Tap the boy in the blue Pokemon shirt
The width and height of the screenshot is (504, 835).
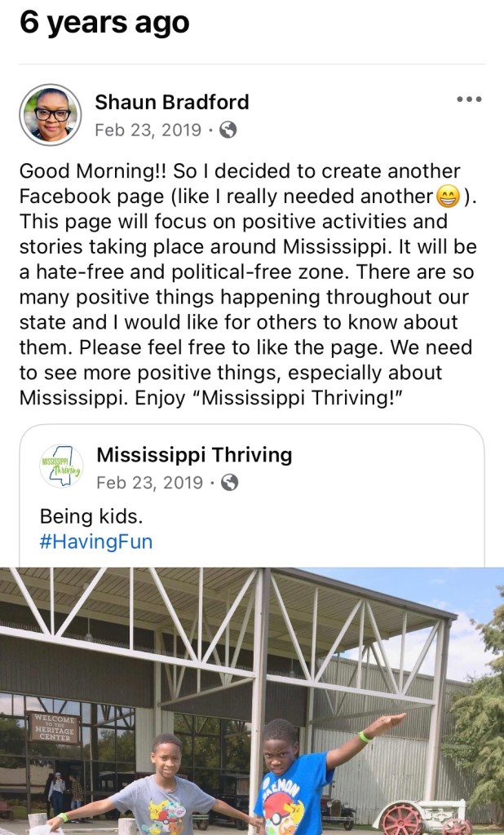[292, 783]
